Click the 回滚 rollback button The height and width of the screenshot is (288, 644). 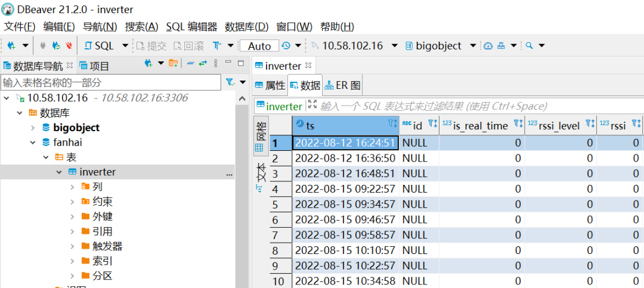188,45
